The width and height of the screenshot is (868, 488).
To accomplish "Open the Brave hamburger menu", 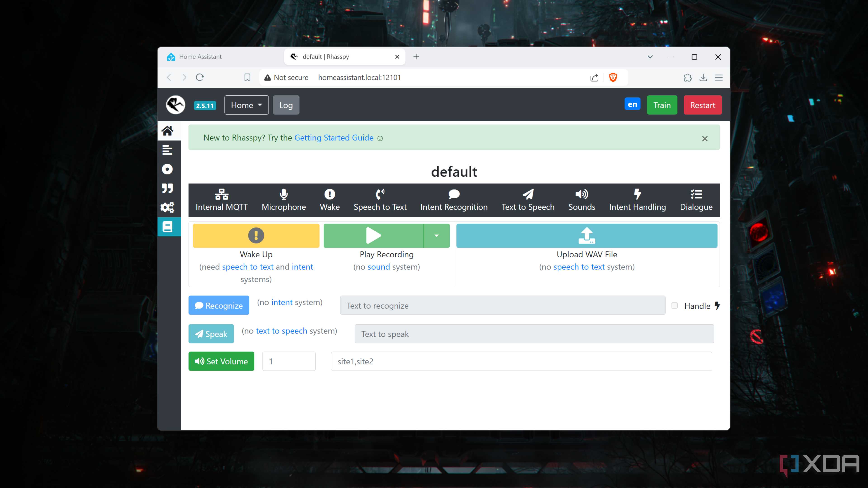I will point(719,77).
